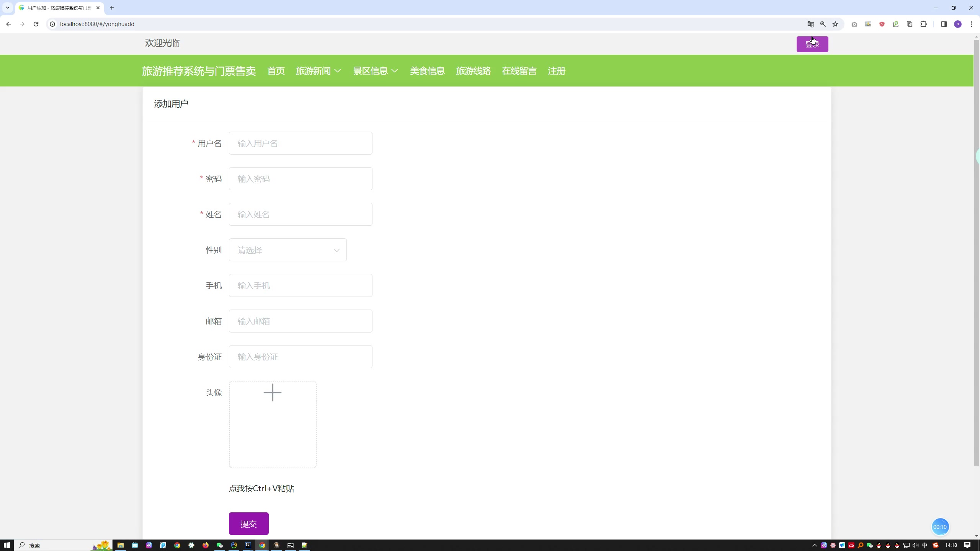The width and height of the screenshot is (980, 551).
Task: Click the 姓名 input field
Action: [x=301, y=214]
